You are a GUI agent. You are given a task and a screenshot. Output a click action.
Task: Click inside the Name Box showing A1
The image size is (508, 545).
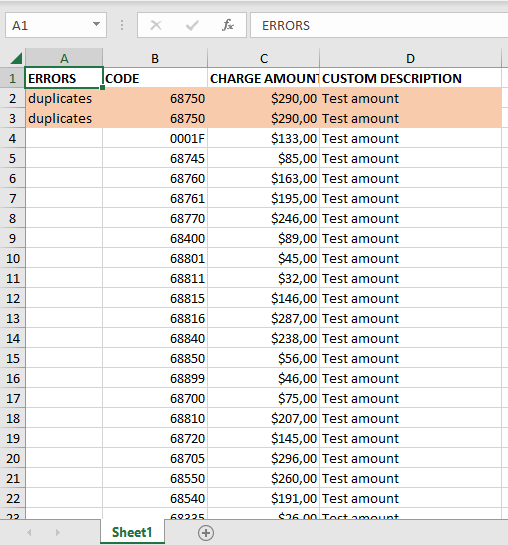pyautogui.click(x=49, y=25)
